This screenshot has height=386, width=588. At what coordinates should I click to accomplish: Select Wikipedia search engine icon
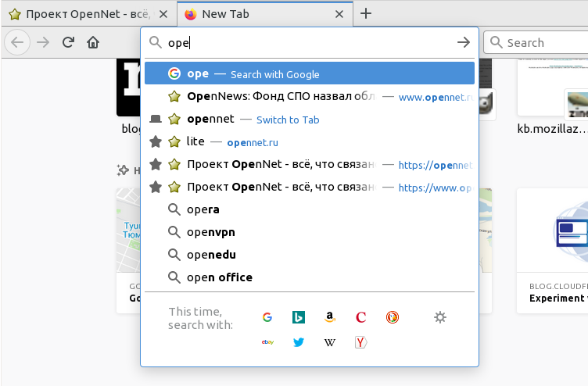pyautogui.click(x=330, y=342)
